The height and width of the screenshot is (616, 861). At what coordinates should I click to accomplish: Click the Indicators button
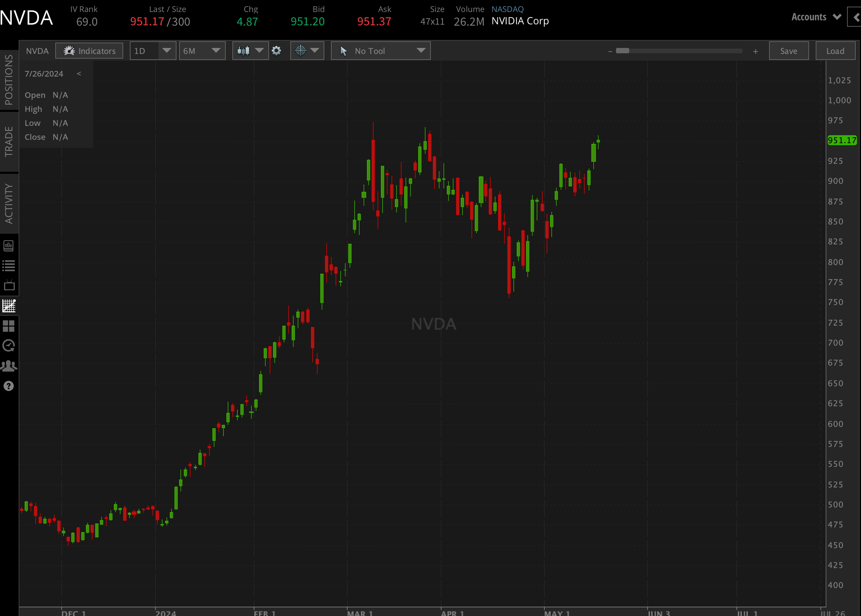pyautogui.click(x=90, y=51)
